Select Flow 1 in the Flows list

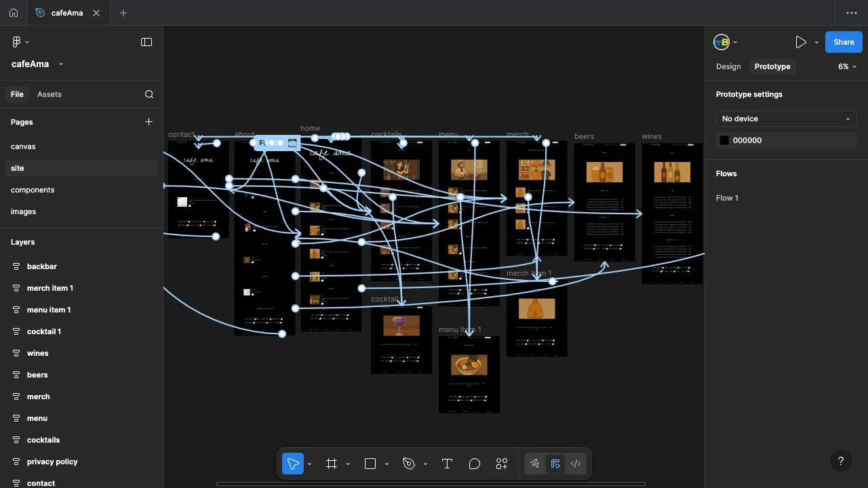click(x=727, y=198)
